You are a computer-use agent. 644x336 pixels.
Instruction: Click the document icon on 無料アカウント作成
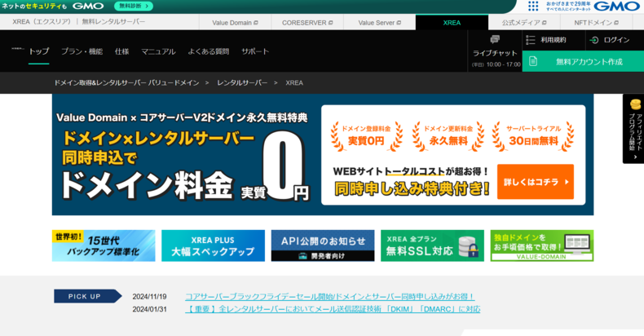click(x=533, y=61)
